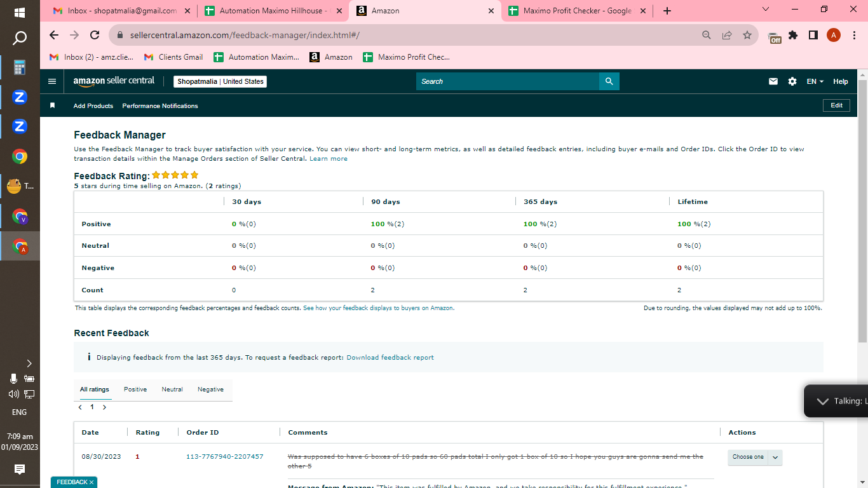The image size is (868, 488).
Task: Open the Seller Central messages envelope icon
Action: 773,81
